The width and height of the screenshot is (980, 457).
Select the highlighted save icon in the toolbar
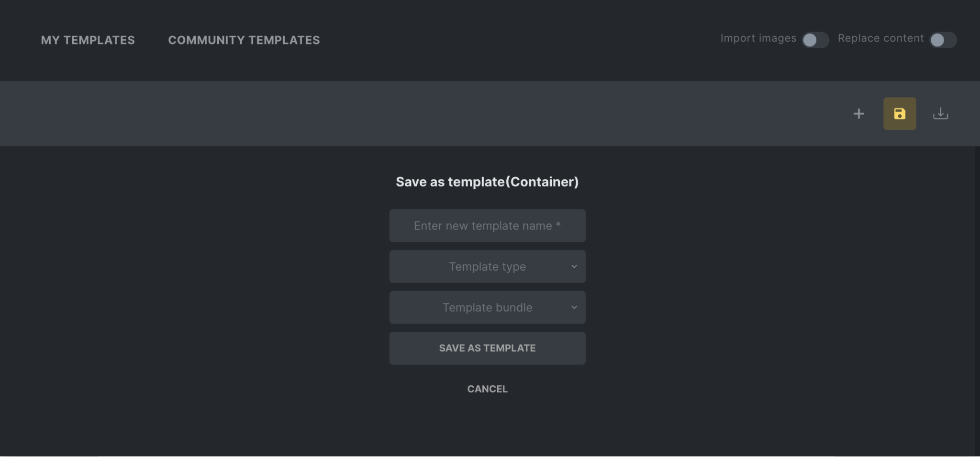(x=900, y=113)
